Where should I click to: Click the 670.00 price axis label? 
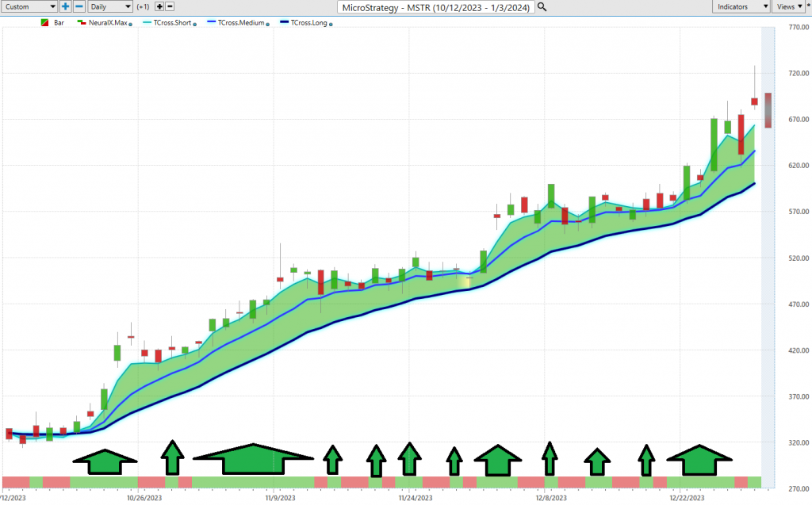799,119
